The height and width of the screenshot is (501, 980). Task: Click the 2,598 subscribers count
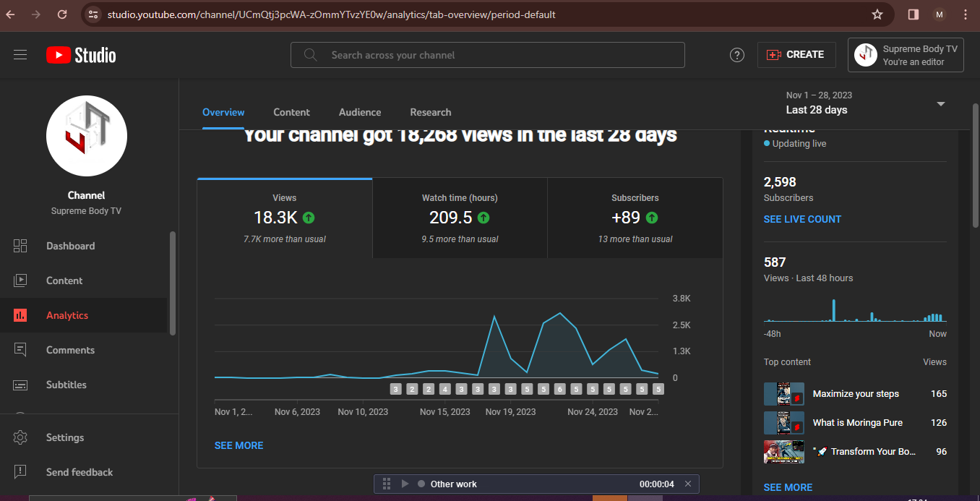click(x=780, y=182)
